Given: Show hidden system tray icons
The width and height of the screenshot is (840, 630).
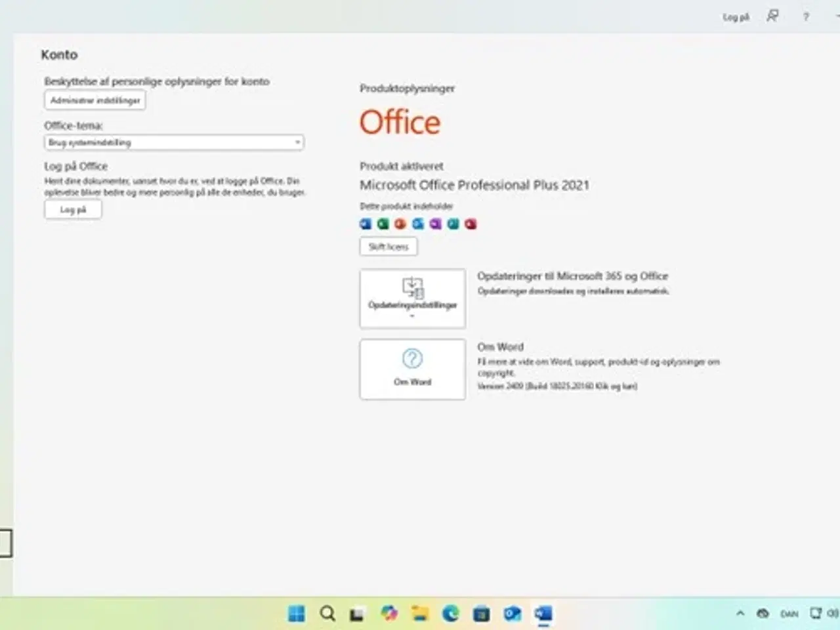Looking at the screenshot, I should pos(740,614).
